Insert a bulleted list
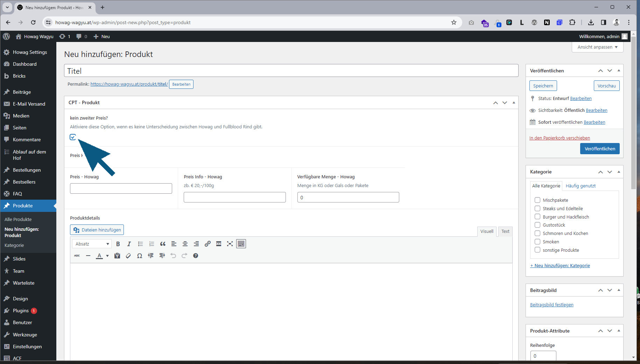This screenshot has height=364, width=640. tap(140, 244)
